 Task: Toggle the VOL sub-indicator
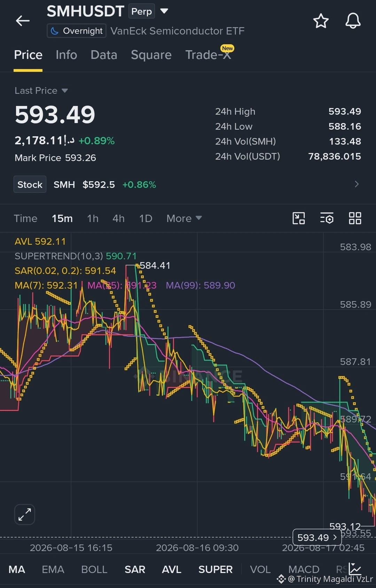[x=260, y=570]
